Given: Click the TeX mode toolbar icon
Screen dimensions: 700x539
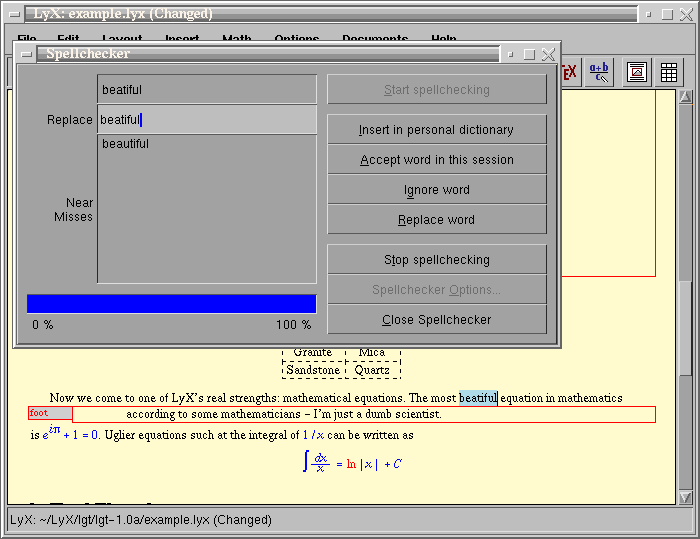Looking at the screenshot, I should 570,72.
